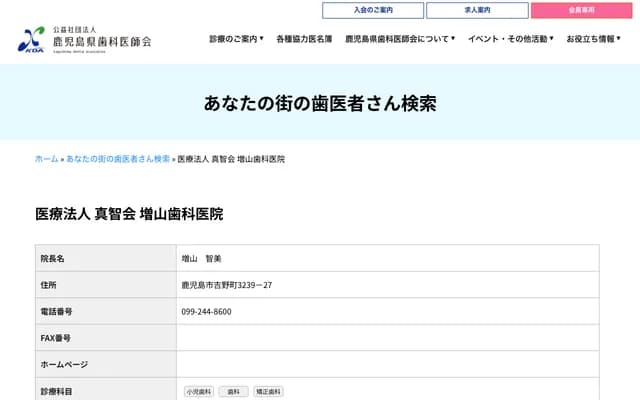Open あなたの街の歯医者さん検索 breadcrumb link

click(118, 159)
